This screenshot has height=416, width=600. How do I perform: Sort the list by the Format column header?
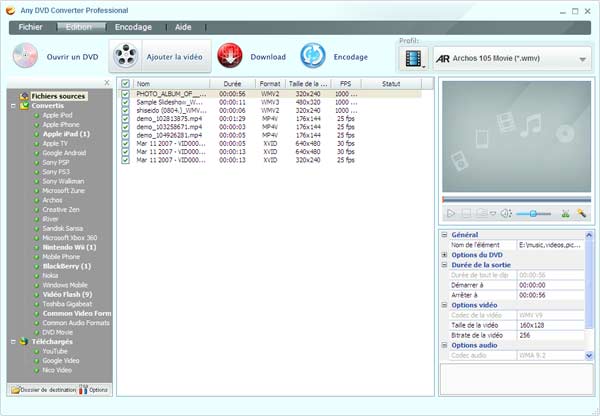270,83
